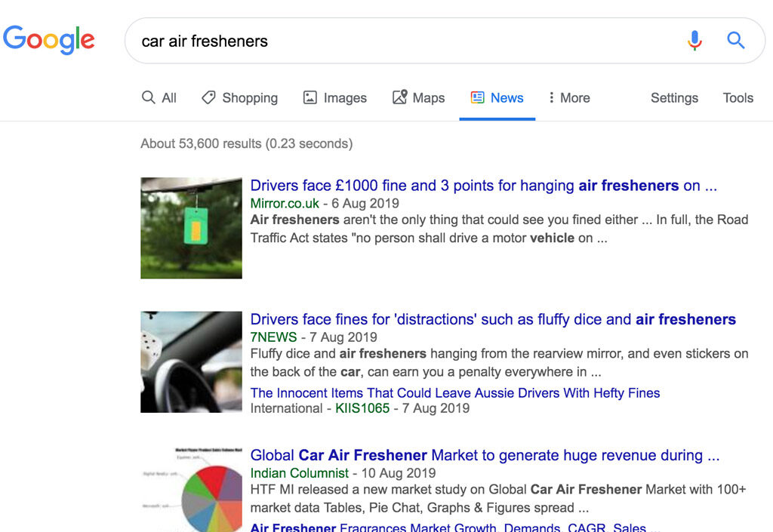Click the Indian Columnist source name
This screenshot has width=773, height=532.
[x=299, y=473]
